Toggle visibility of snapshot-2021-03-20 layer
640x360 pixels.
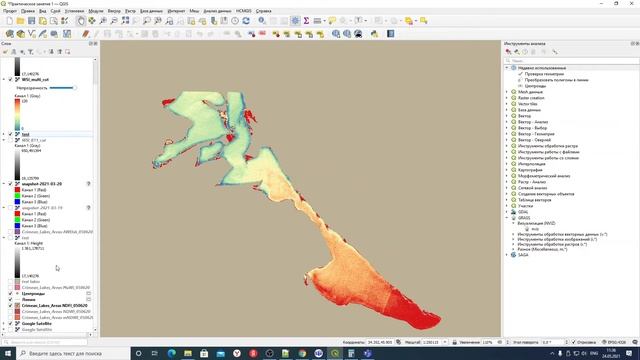11,184
